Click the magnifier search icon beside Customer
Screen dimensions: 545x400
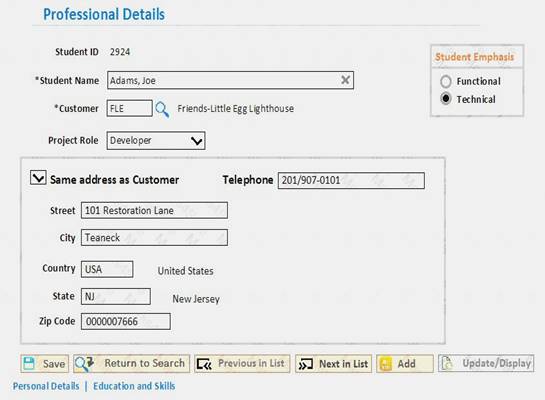pyautogui.click(x=162, y=109)
